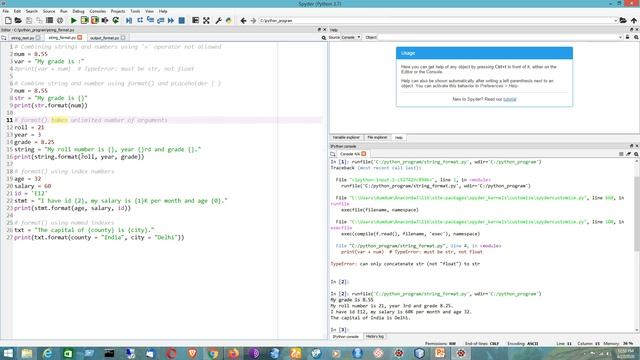Image resolution: width=640 pixels, height=360 pixels.
Task: Continue execution until next breakpoint
Action: click(171, 20)
